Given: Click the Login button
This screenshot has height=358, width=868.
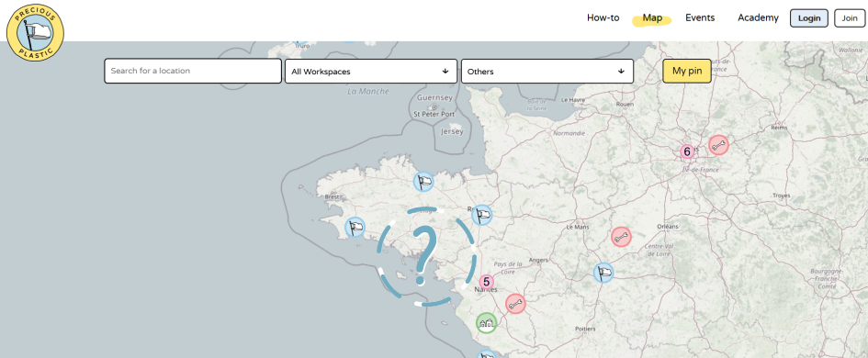Looking at the screenshot, I should coord(809,18).
